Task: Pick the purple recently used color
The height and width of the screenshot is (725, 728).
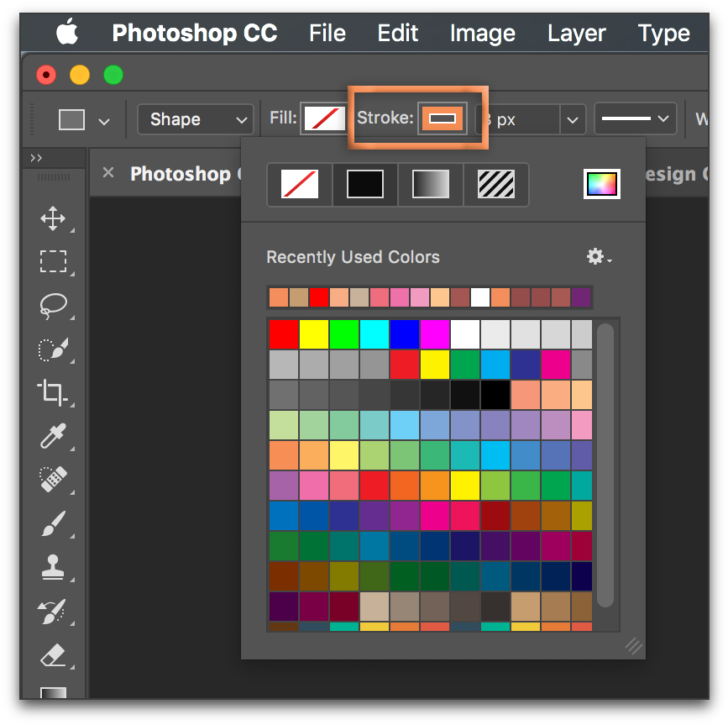Action: pyautogui.click(x=581, y=297)
